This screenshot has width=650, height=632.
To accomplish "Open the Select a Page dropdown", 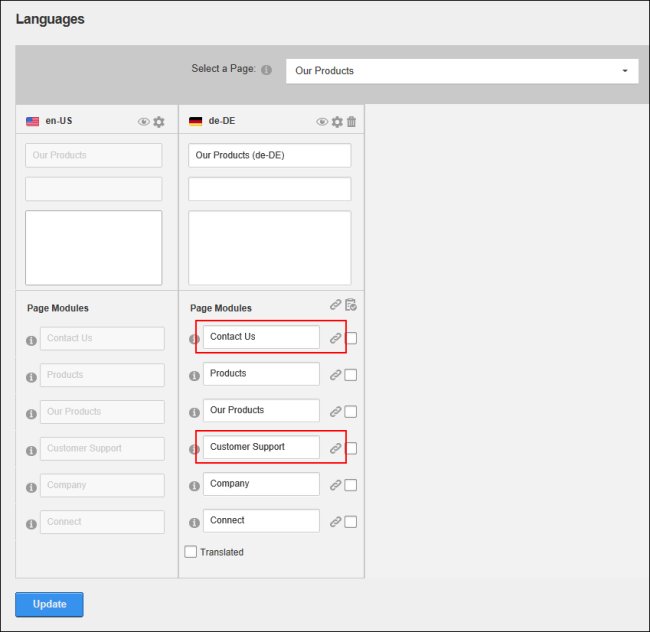I will click(462, 71).
